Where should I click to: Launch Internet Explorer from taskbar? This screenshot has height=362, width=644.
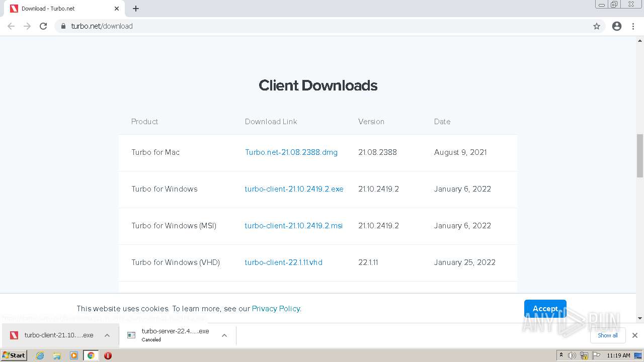pyautogui.click(x=40, y=355)
